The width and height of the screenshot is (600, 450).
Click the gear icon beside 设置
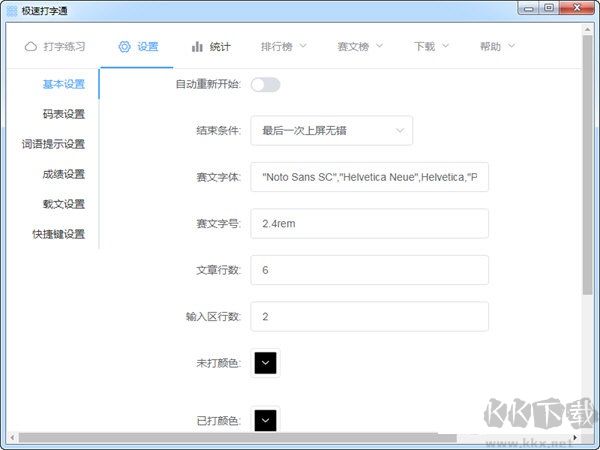click(124, 46)
